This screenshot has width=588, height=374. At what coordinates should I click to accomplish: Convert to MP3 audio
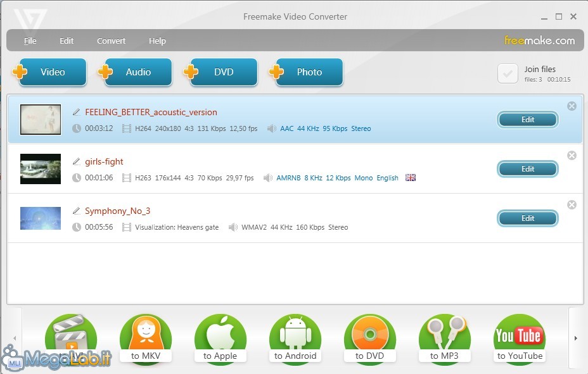click(445, 339)
